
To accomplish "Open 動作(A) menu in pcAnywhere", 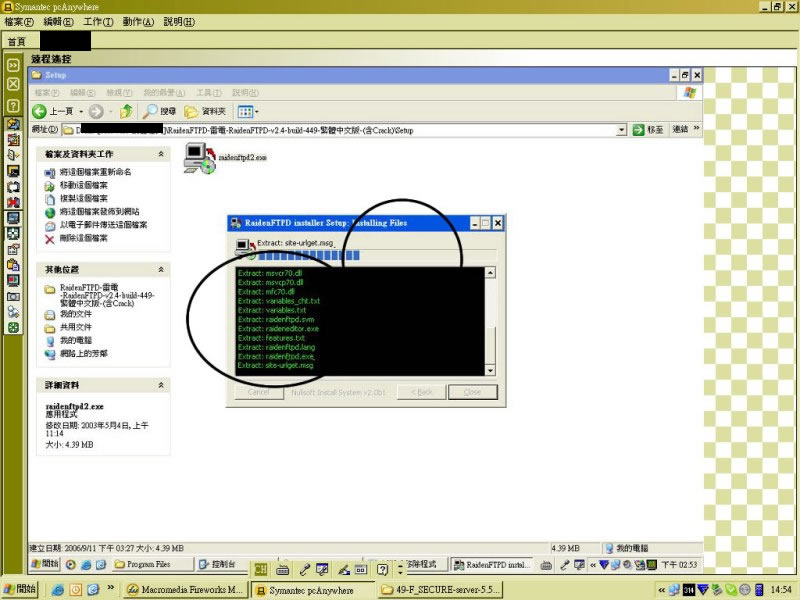I will (138, 21).
